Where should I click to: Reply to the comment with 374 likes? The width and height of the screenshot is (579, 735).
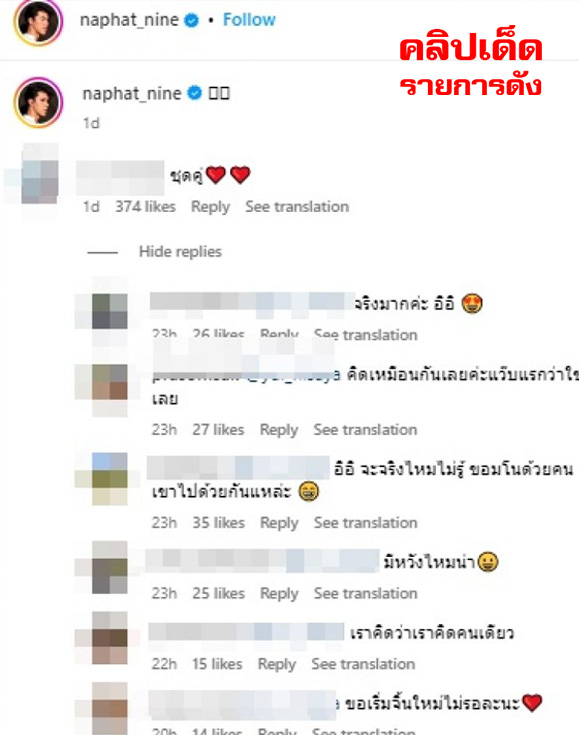point(210,207)
